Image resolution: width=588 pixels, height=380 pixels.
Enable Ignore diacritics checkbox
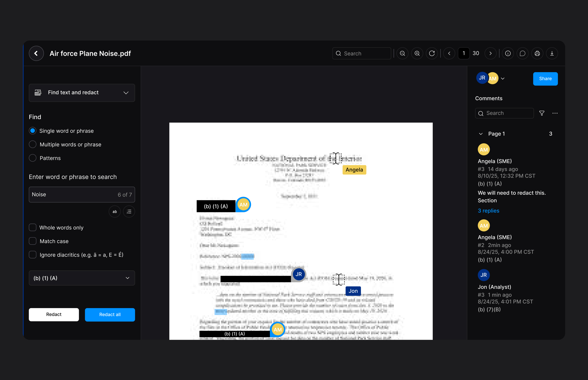click(x=33, y=255)
